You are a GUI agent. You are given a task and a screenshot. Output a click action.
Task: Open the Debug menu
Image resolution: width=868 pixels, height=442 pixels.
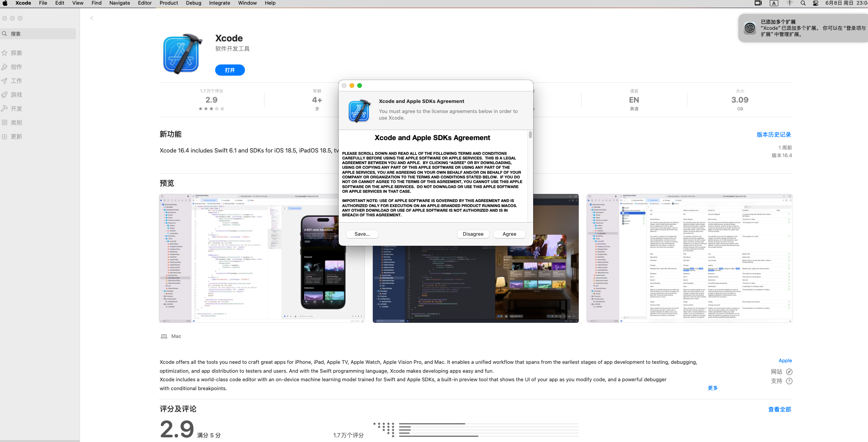pos(193,3)
